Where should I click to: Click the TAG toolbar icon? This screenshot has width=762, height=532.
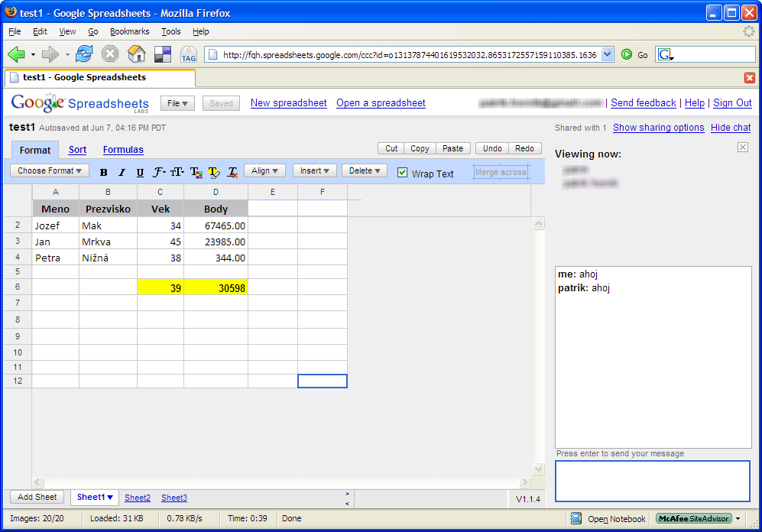[189, 54]
